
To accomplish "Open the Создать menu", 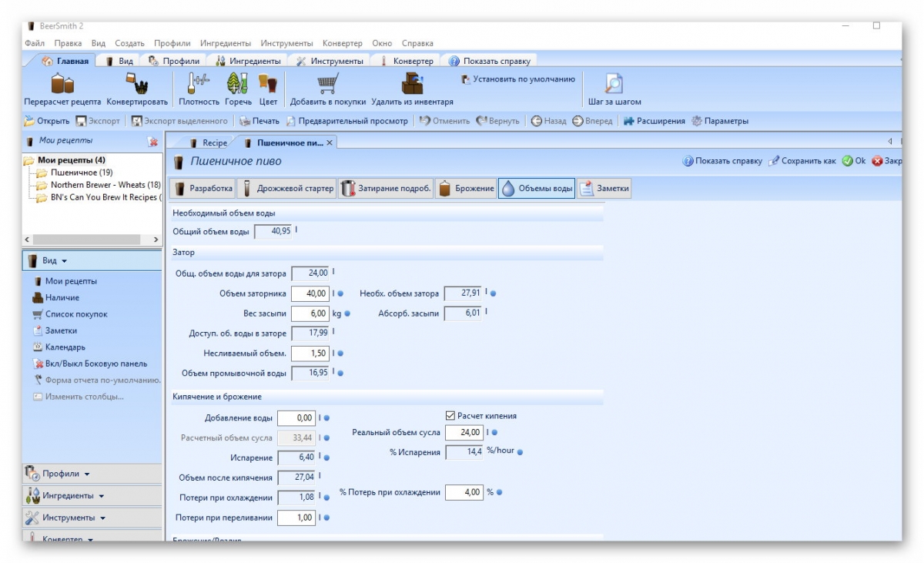I will point(129,43).
